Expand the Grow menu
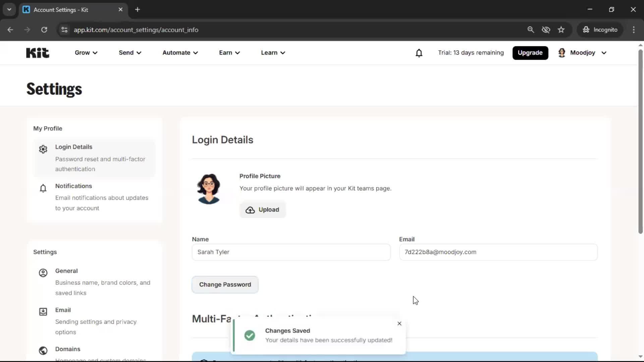This screenshot has width=644, height=362. [x=86, y=53]
